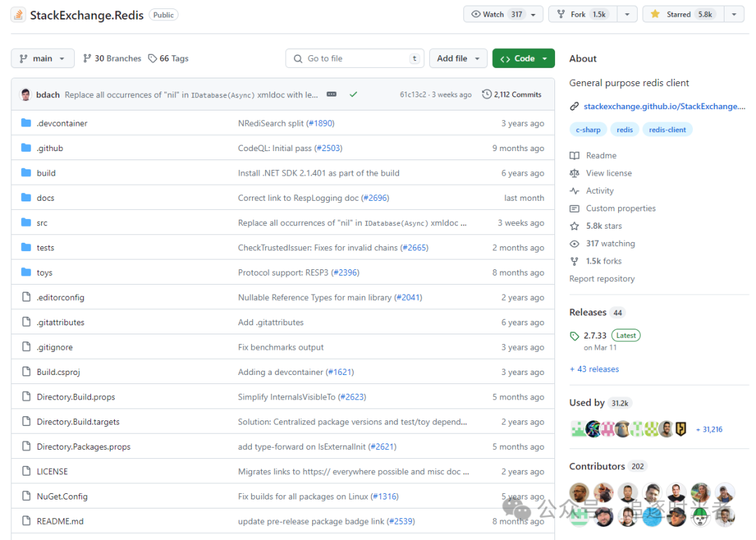Click the Fork button

pyautogui.click(x=582, y=15)
